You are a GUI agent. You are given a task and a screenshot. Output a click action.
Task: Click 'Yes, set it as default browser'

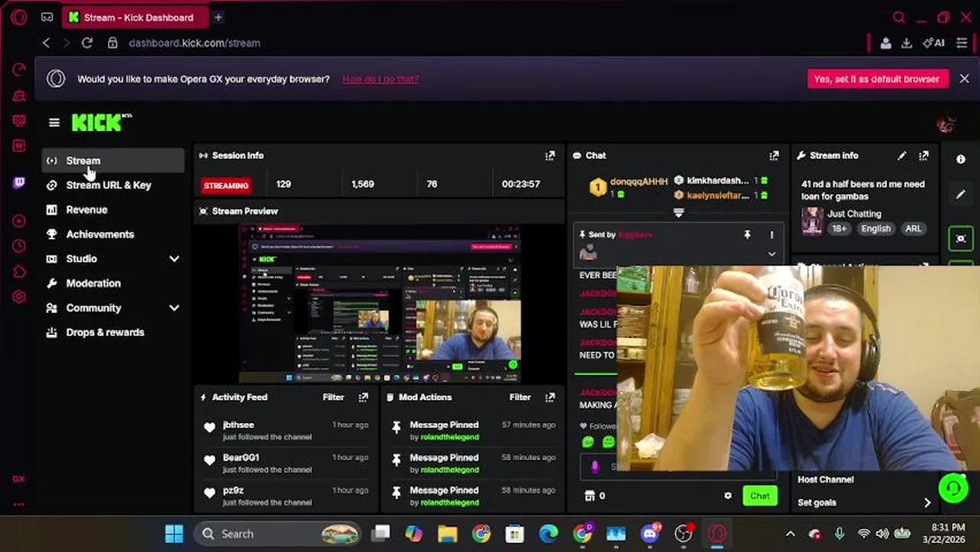[x=876, y=79]
